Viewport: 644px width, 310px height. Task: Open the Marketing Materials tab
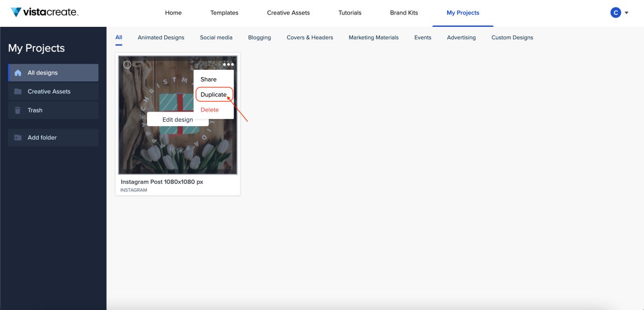pyautogui.click(x=374, y=38)
